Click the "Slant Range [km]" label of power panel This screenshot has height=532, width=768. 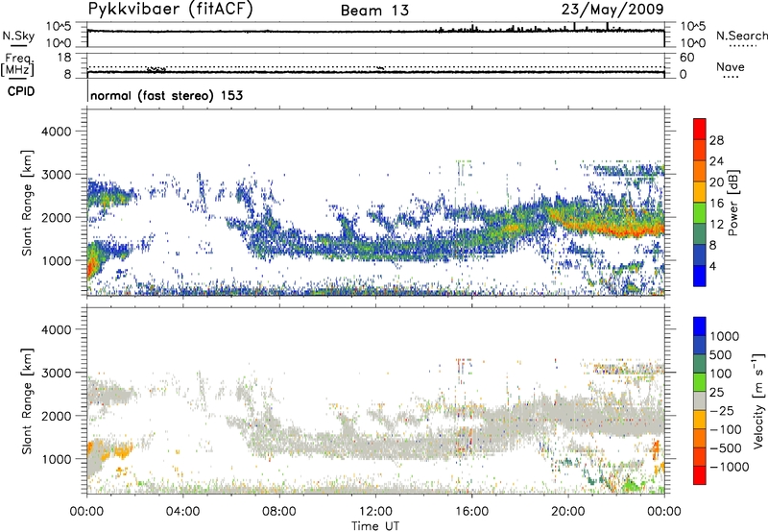[27, 203]
